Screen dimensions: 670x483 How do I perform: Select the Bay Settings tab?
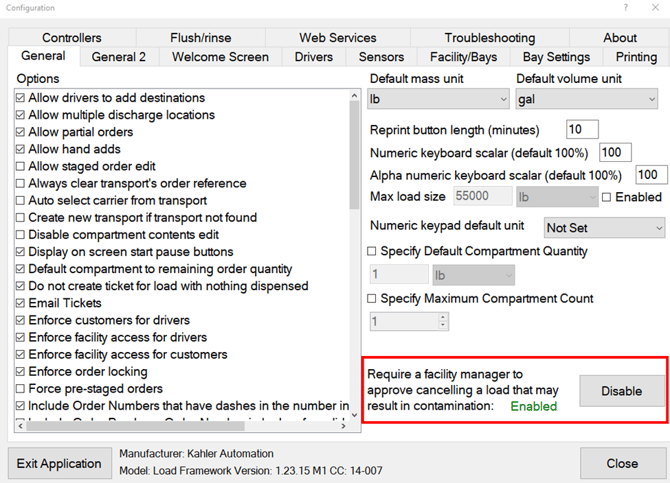tap(555, 57)
